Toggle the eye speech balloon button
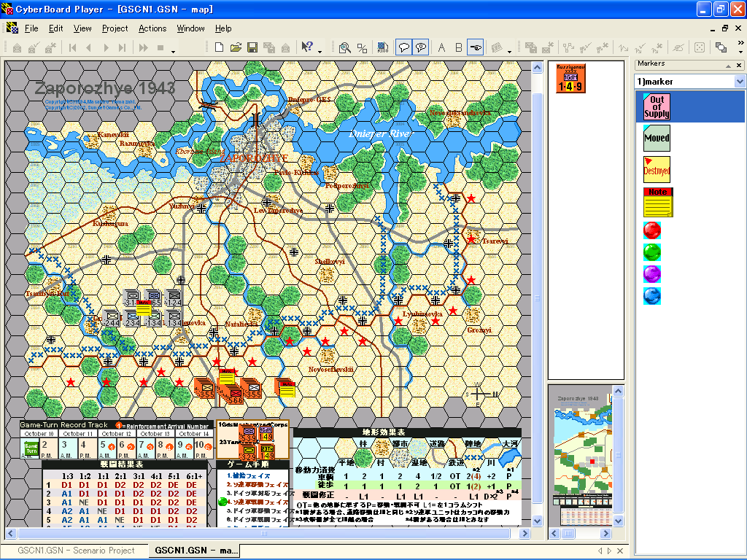The height and width of the screenshot is (560, 747). [421, 47]
